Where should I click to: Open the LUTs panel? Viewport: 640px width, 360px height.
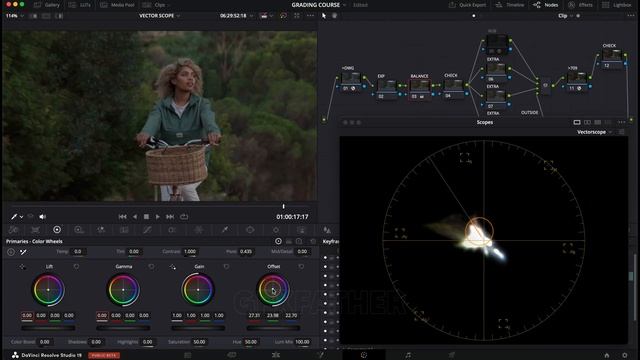click(x=80, y=5)
